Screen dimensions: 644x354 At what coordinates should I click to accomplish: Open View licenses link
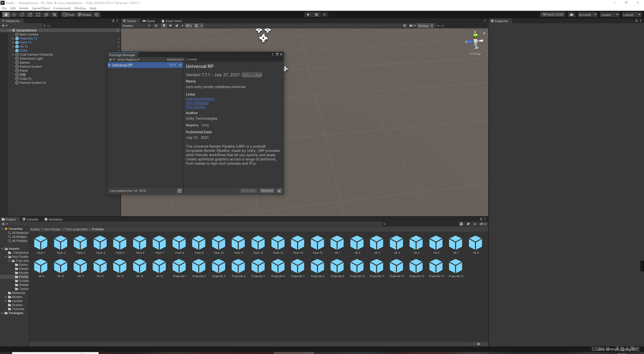(195, 107)
